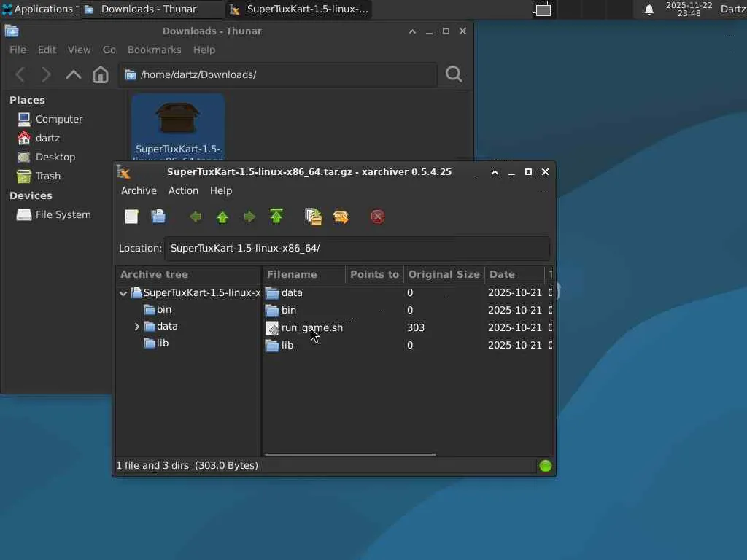This screenshot has height=560, width=747.
Task: Click the green status indicator in xarchiver
Action: pyautogui.click(x=546, y=466)
